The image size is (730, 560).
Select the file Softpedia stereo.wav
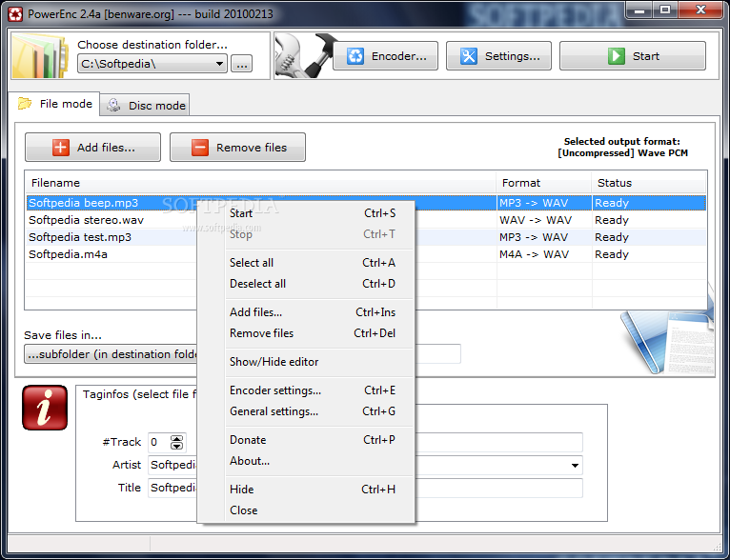click(x=86, y=220)
